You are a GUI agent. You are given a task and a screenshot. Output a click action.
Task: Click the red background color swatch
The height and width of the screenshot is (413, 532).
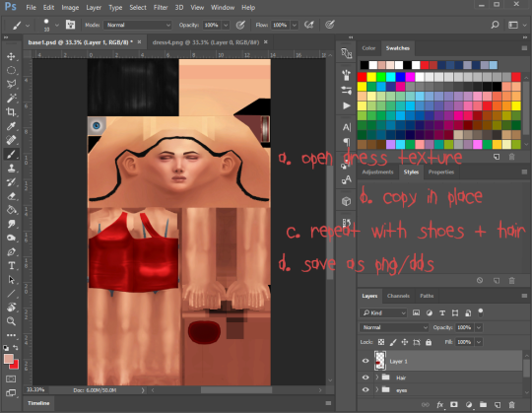click(15, 366)
